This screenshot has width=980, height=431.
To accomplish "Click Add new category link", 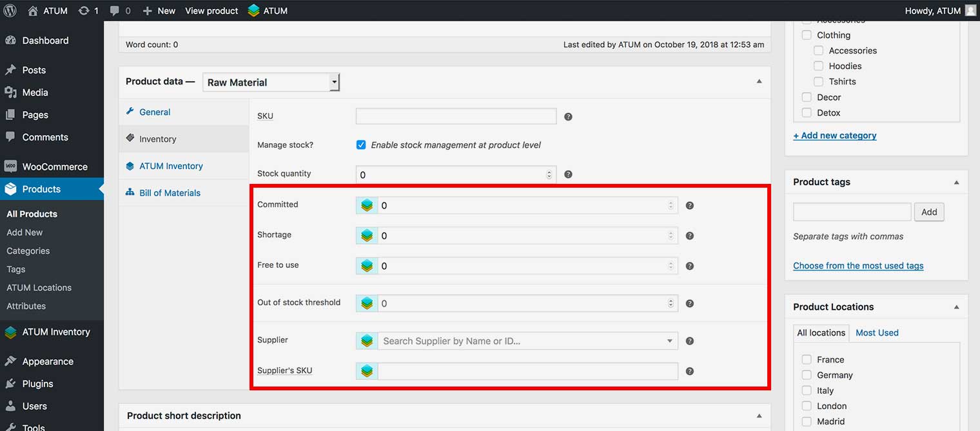I will [835, 135].
